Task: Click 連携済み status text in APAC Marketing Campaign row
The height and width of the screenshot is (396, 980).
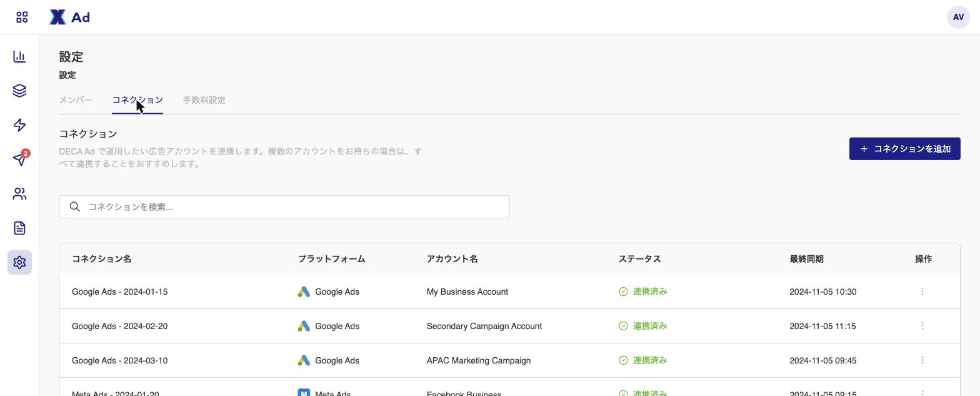Action: click(650, 360)
